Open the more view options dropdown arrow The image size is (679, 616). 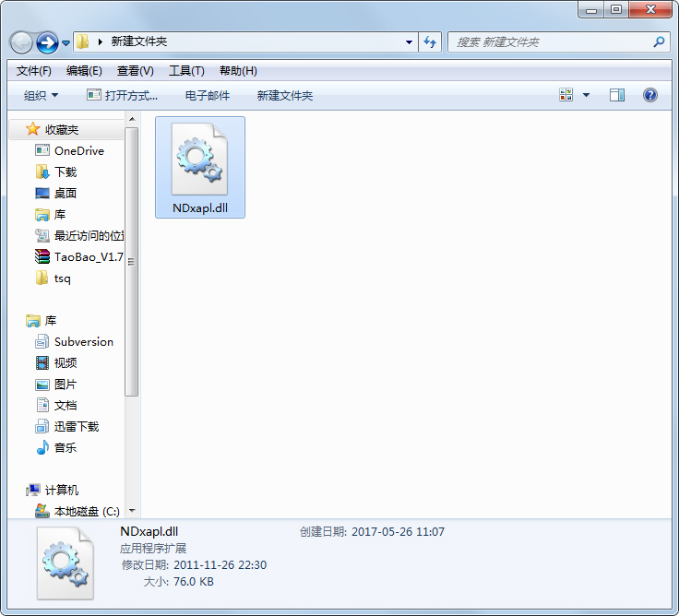pos(586,95)
